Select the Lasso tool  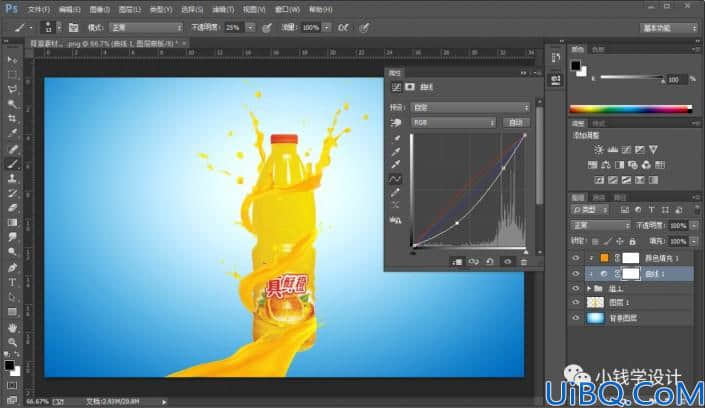point(12,89)
